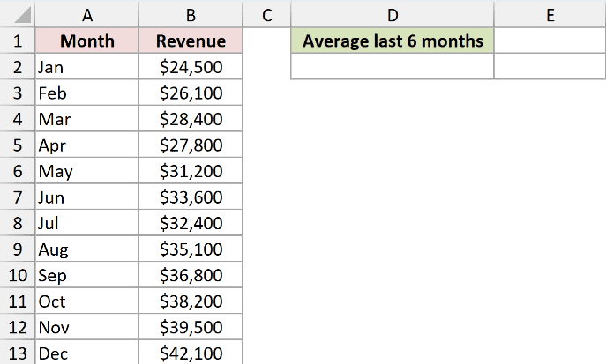The image size is (606, 364).
Task: Select the Feb cell
Action: 87,93
